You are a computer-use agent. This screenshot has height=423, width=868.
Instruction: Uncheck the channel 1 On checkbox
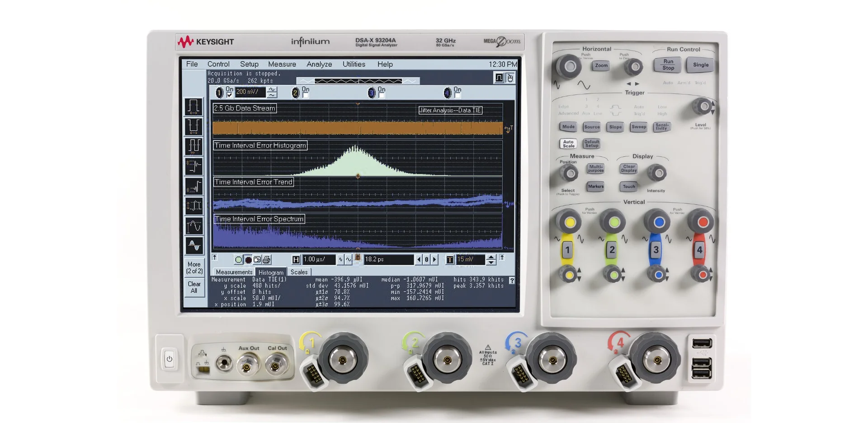pos(229,95)
